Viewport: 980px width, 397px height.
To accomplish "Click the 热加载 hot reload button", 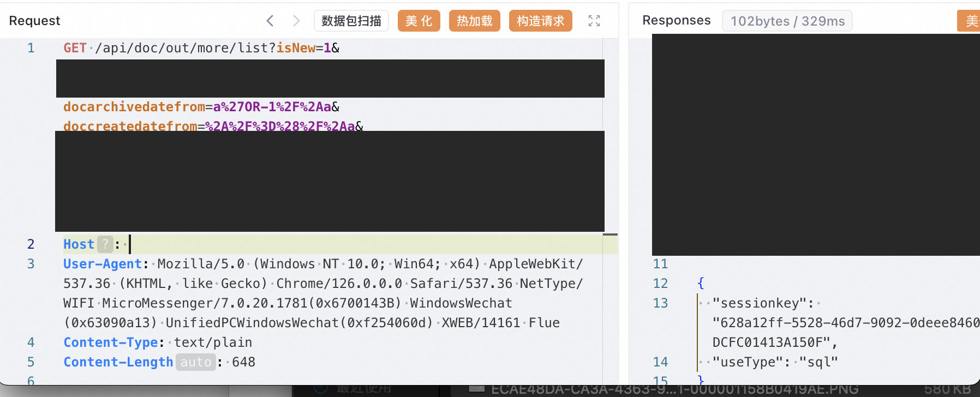I will 475,21.
